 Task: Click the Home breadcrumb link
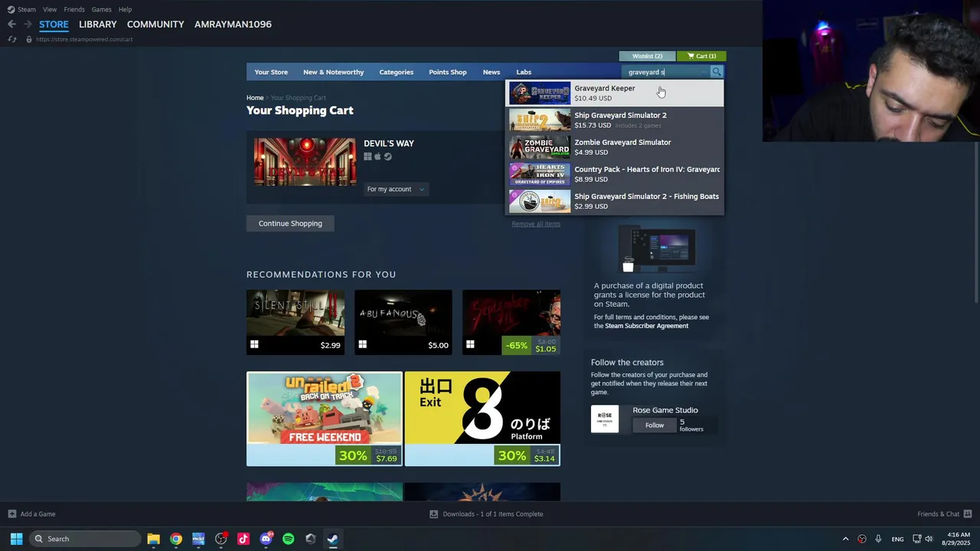[x=255, y=98]
